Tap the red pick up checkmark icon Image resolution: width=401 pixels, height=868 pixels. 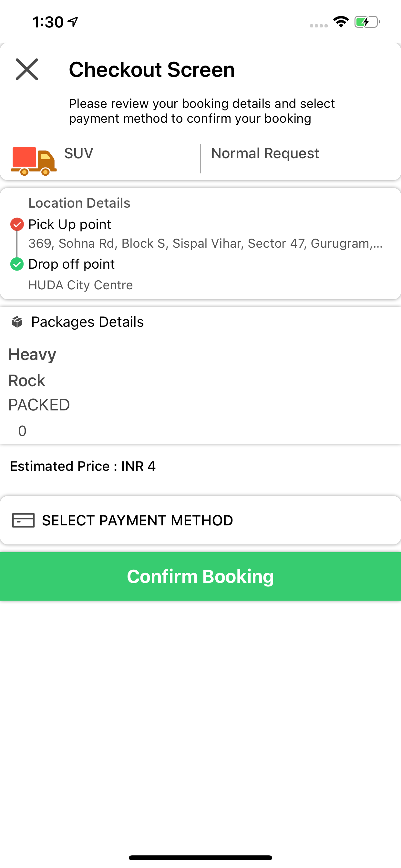pos(17,224)
